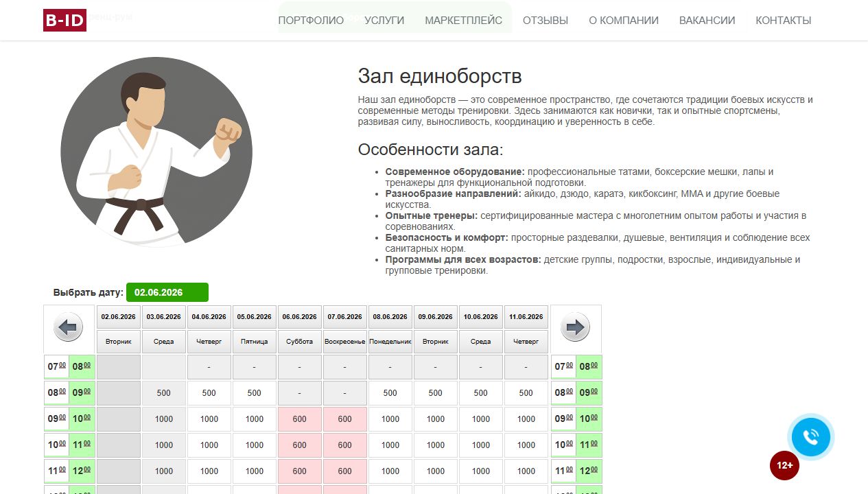Book 11-12 Sunday slot for 600
Image resolution: width=868 pixels, height=494 pixels.
pyautogui.click(x=345, y=471)
